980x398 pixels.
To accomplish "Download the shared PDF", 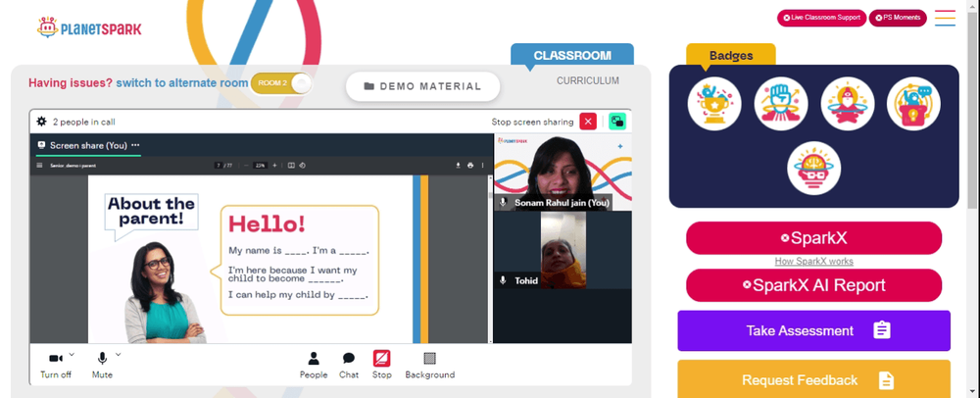I will pyautogui.click(x=458, y=166).
